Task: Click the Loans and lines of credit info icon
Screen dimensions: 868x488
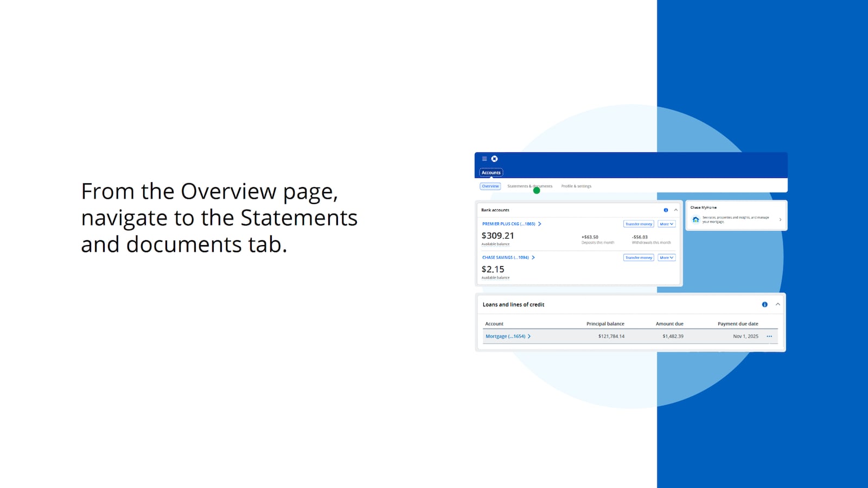Action: click(x=764, y=304)
